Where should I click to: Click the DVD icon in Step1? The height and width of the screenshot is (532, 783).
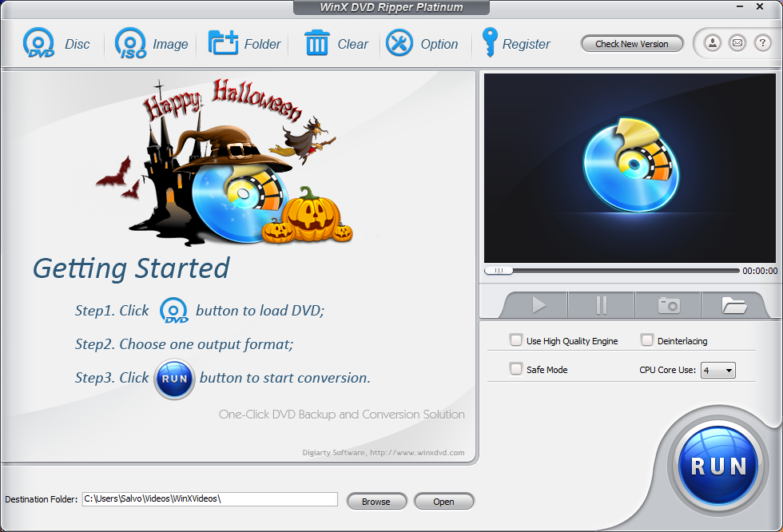click(x=174, y=311)
